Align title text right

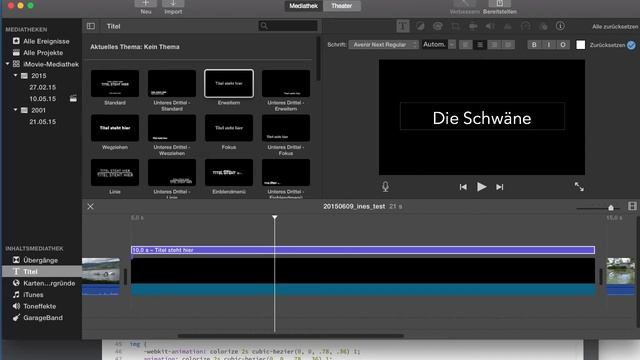[x=494, y=44]
